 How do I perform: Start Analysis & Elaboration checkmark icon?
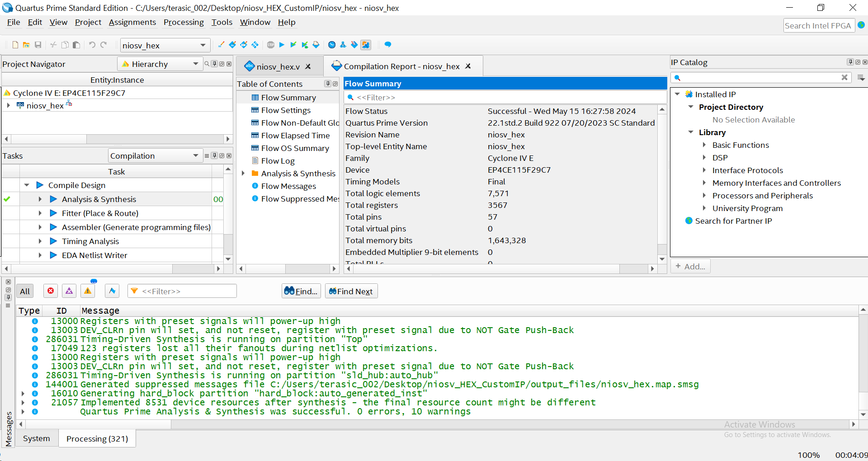click(x=293, y=45)
